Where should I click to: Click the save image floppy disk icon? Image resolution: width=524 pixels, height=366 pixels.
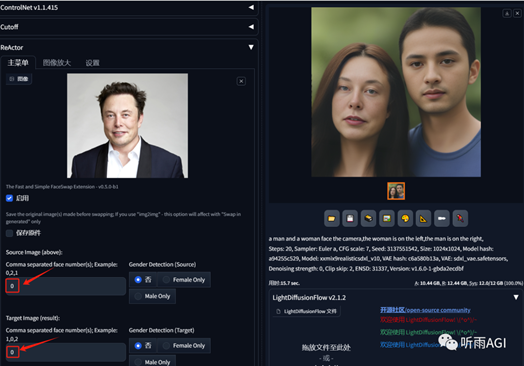click(x=350, y=219)
